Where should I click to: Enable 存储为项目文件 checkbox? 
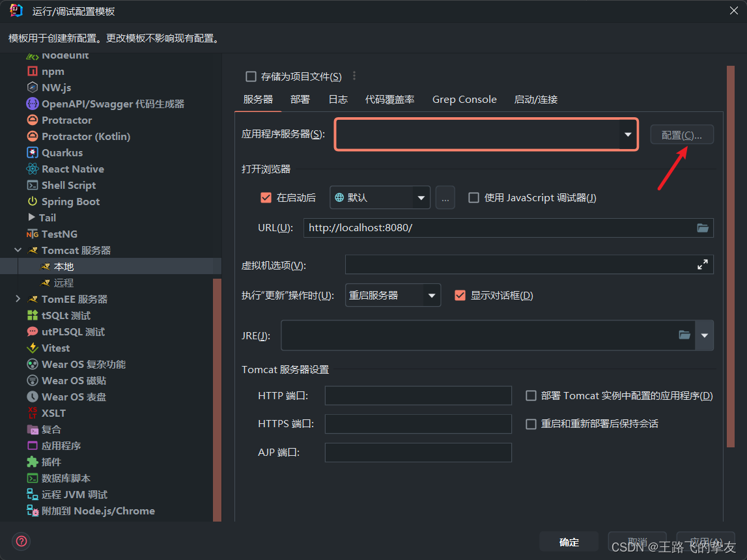point(251,76)
